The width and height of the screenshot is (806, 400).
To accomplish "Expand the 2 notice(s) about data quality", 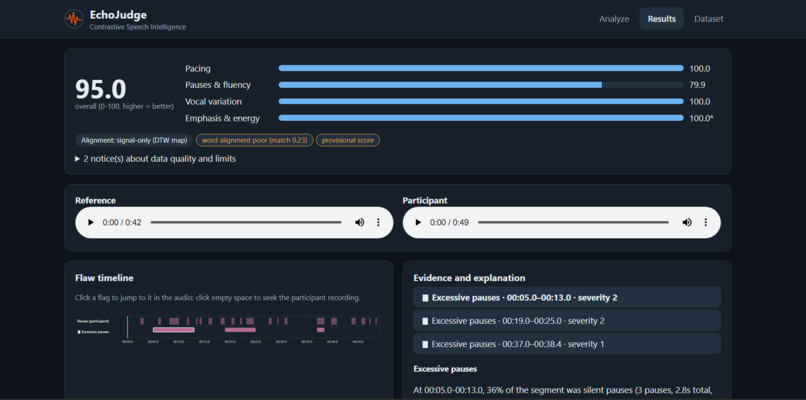I will coord(156,159).
